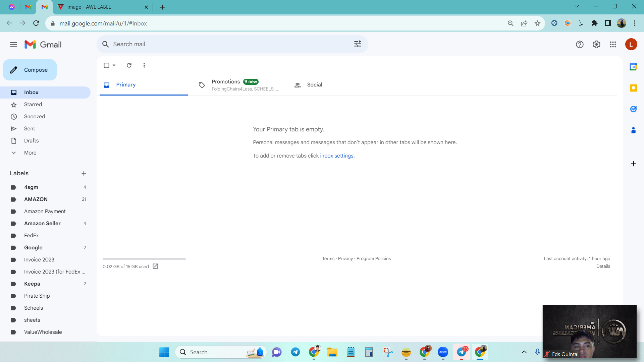The image size is (644, 362).
Task: Open the ValueWholesale label
Action: [45, 332]
